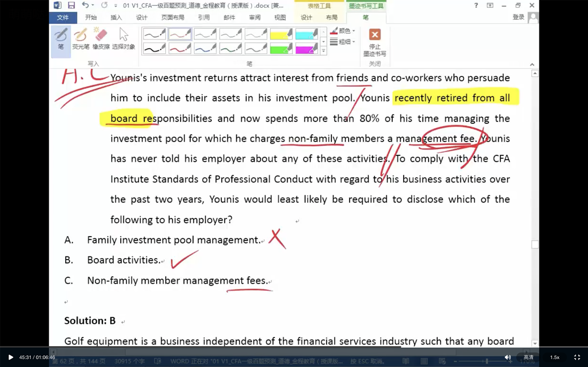Switch to the Home (开始) tab
This screenshot has width=588, height=367.
coord(91,18)
